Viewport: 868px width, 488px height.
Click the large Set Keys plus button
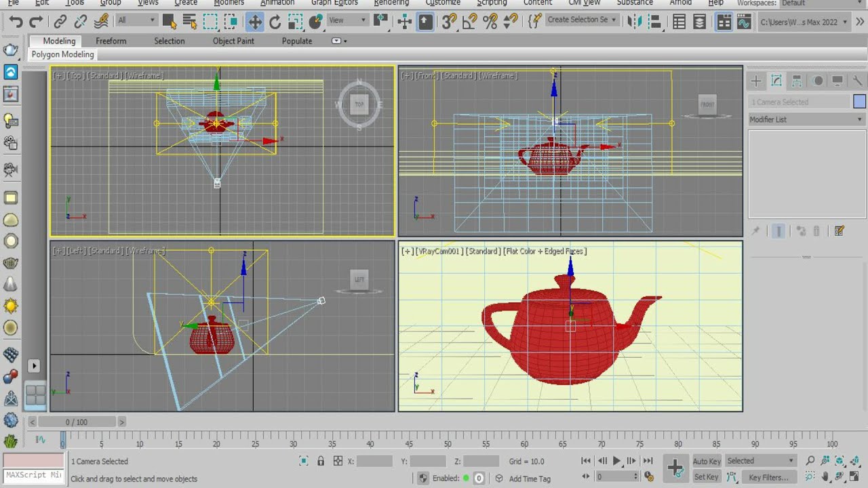click(675, 468)
